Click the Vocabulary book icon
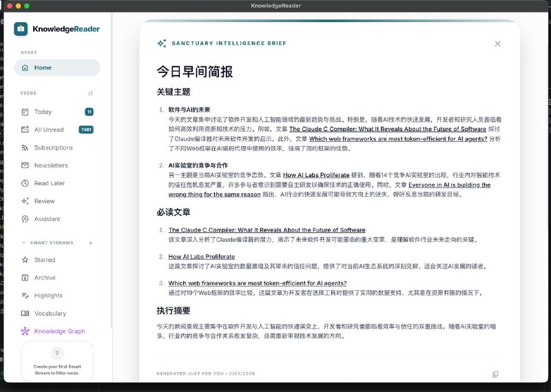551x392 pixels. pos(25,313)
